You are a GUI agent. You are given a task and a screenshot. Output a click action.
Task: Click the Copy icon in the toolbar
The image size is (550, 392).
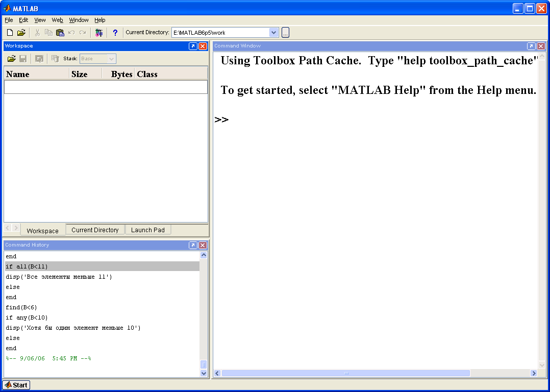pos(48,33)
